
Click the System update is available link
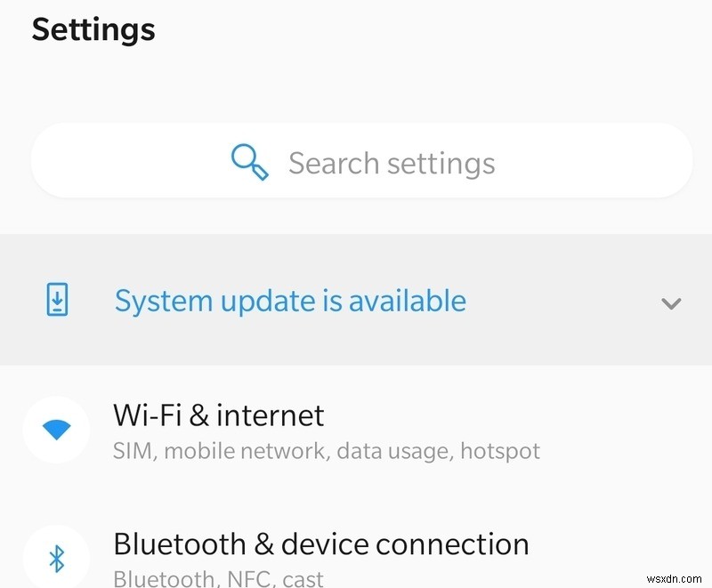coord(289,301)
